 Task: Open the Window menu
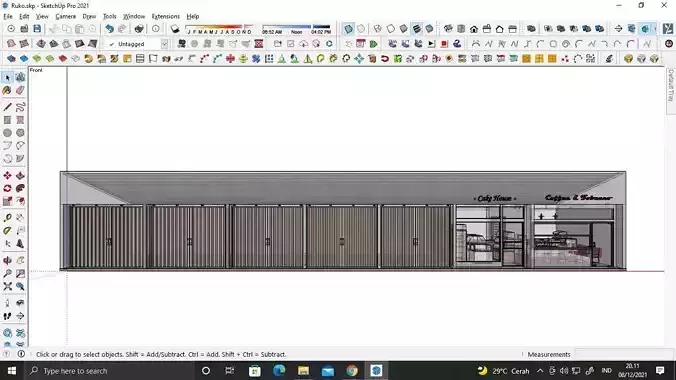[x=134, y=16]
